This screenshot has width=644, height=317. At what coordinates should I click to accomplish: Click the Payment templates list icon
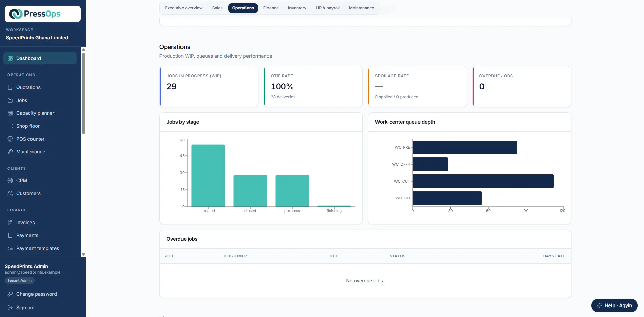point(10,248)
